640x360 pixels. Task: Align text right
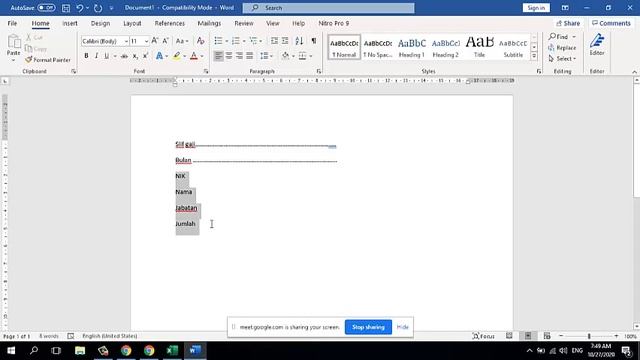pyautogui.click(x=239, y=56)
